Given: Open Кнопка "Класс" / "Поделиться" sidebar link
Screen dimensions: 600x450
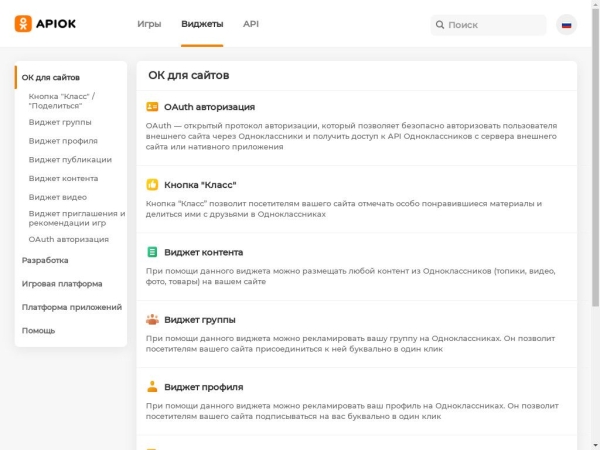Looking at the screenshot, I should (x=62, y=101).
